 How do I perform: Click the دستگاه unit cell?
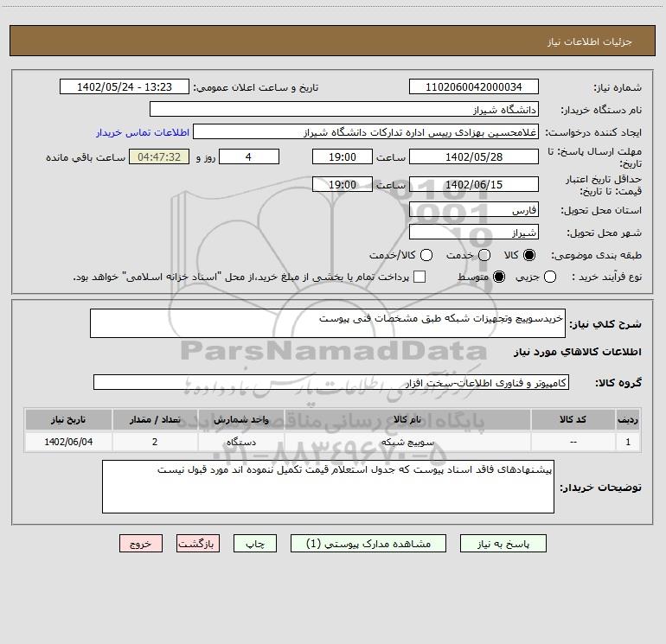[x=240, y=442]
